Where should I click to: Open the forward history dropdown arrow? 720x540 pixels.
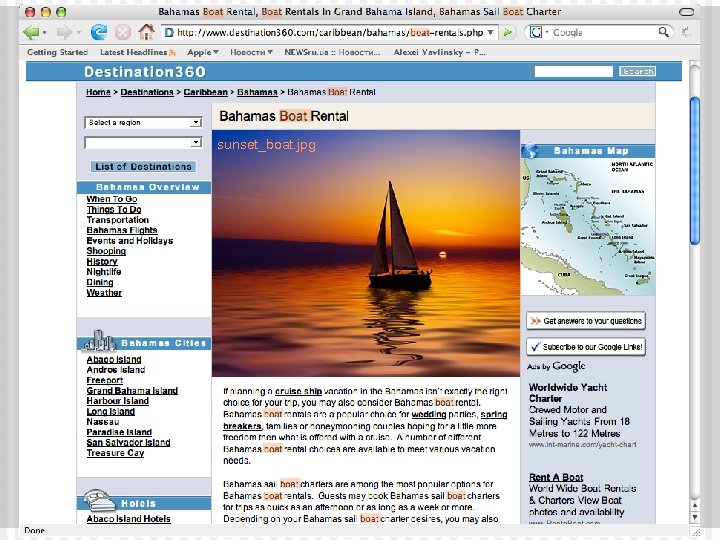point(79,33)
